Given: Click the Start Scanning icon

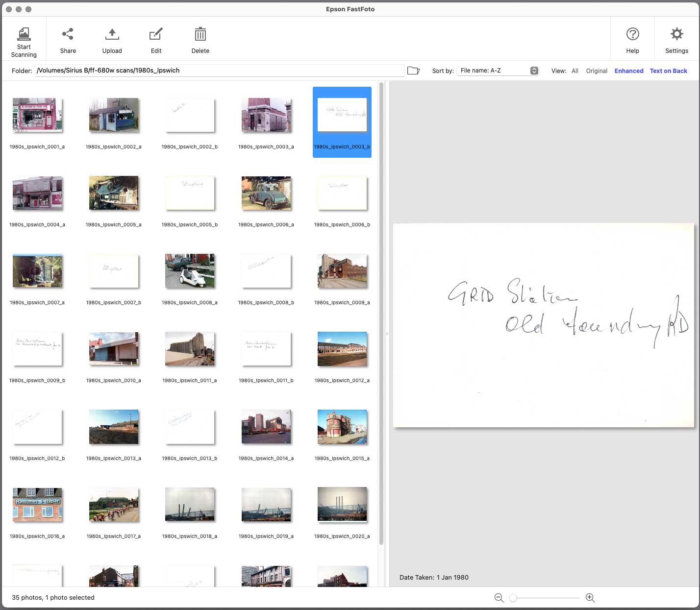Looking at the screenshot, I should tap(24, 34).
